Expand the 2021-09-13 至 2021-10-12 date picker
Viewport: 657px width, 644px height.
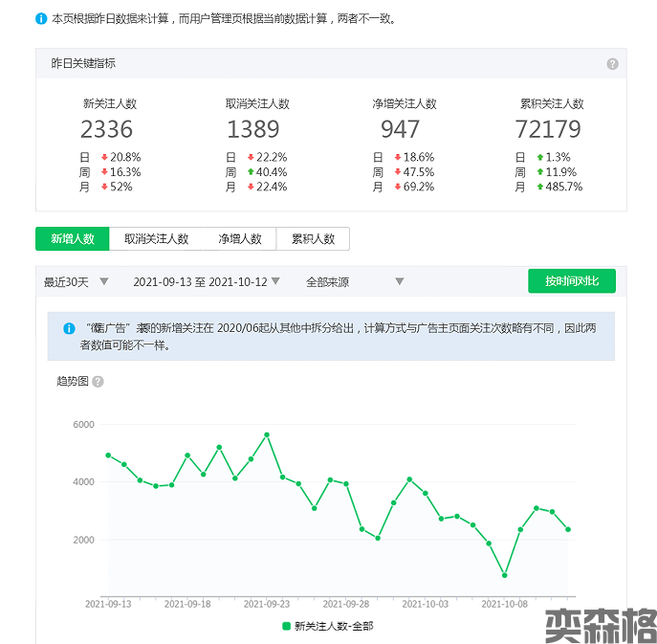(207, 282)
